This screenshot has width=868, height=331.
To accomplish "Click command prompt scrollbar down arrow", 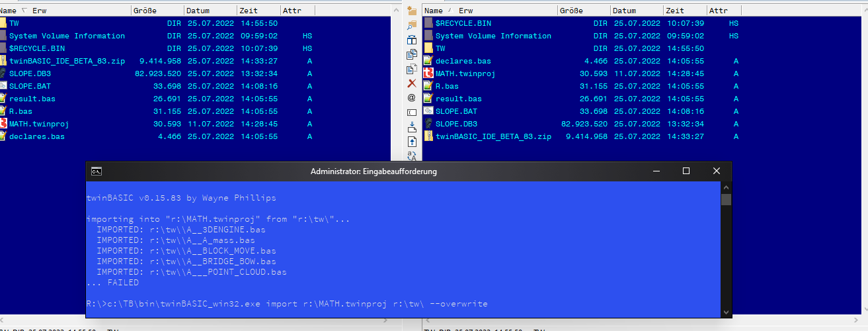I will 726,311.
